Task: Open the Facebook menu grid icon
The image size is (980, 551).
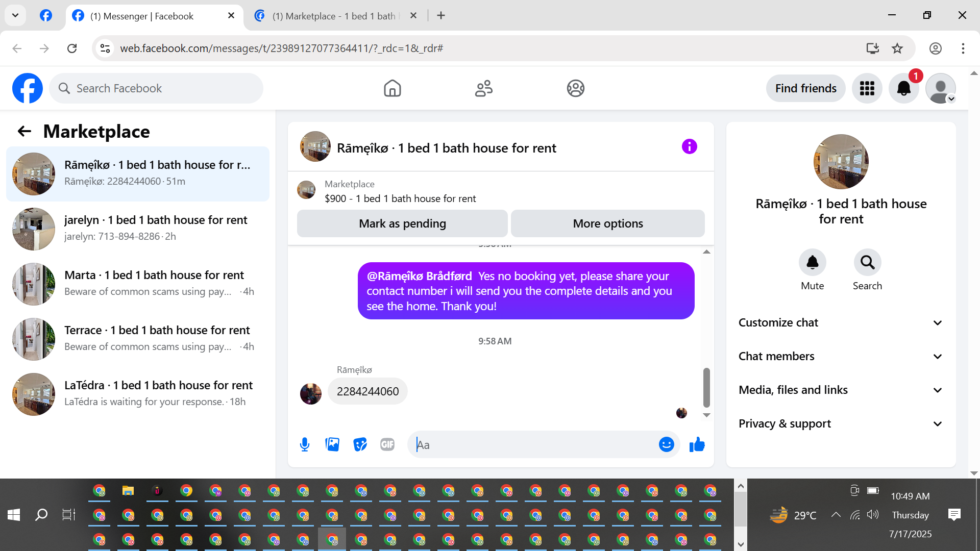Action: click(x=867, y=88)
